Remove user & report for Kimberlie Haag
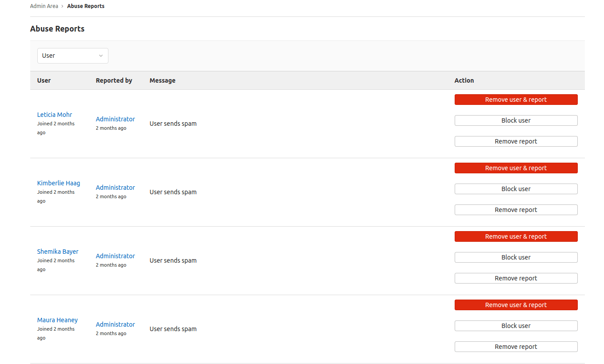The image size is (604, 364). point(516,168)
